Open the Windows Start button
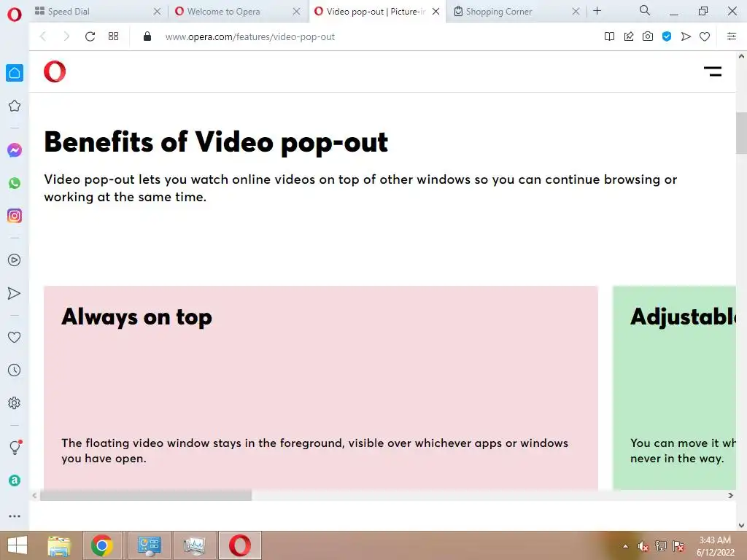Screen dimensions: 747x560 pos(18,545)
